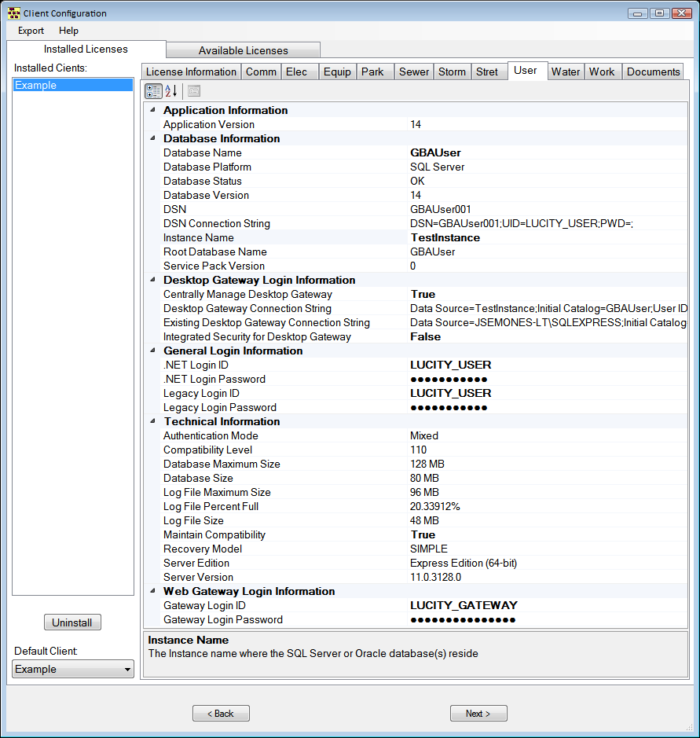Click the Back button
Image resolution: width=700 pixels, height=738 pixels.
pyautogui.click(x=221, y=713)
